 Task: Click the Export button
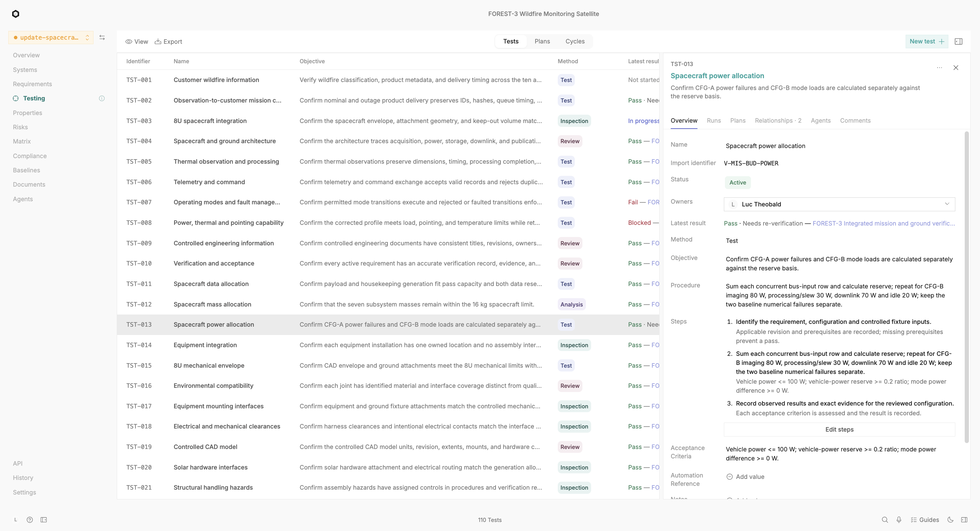tap(168, 41)
